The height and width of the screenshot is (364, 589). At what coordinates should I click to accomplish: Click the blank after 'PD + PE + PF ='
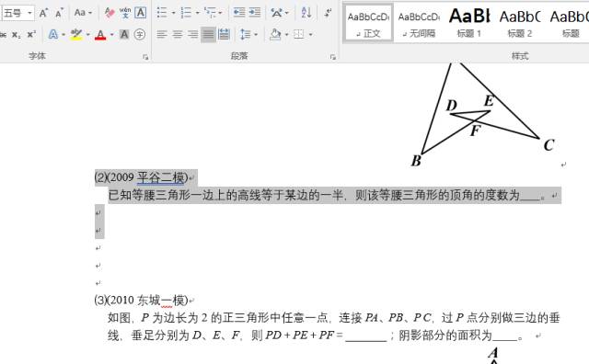[366, 336]
